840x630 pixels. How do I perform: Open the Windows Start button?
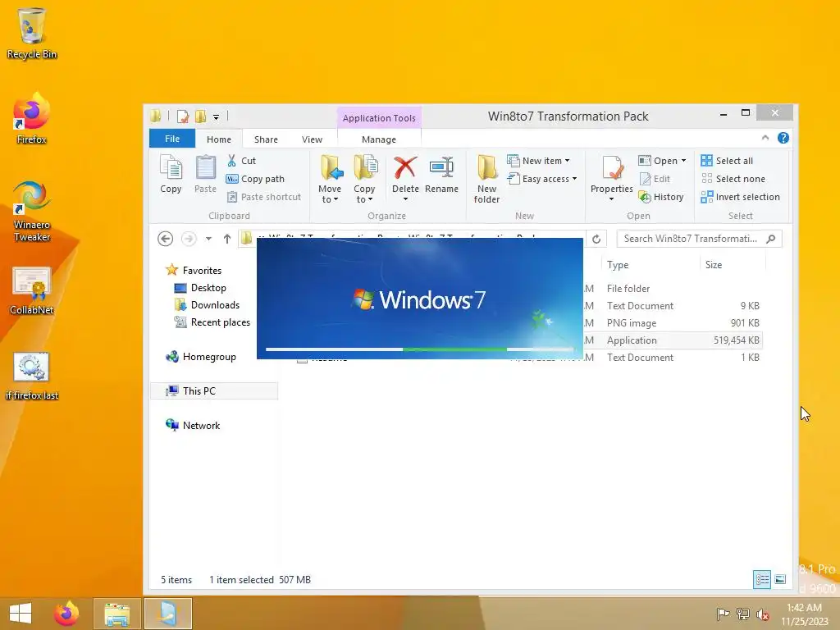pos(21,614)
